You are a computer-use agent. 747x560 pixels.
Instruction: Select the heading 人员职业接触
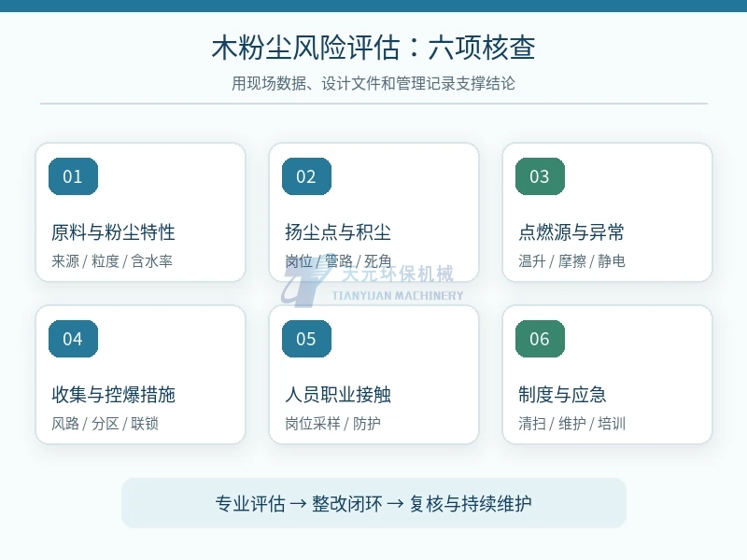338,395
